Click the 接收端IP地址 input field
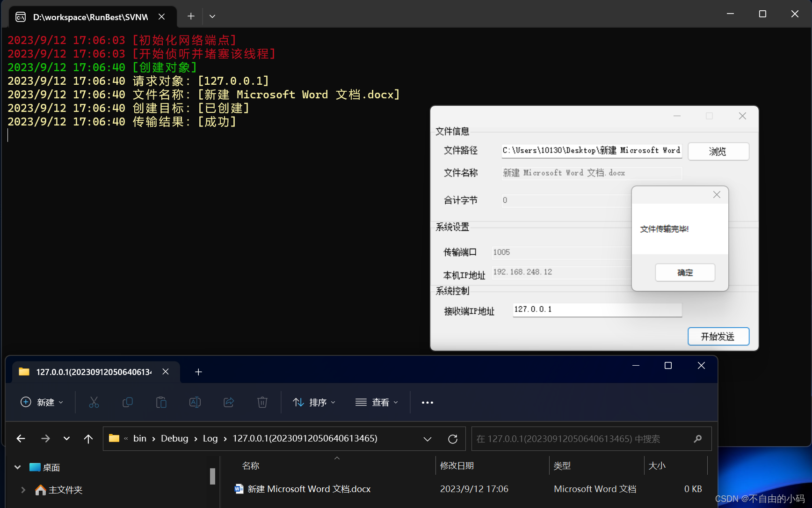 click(x=597, y=309)
